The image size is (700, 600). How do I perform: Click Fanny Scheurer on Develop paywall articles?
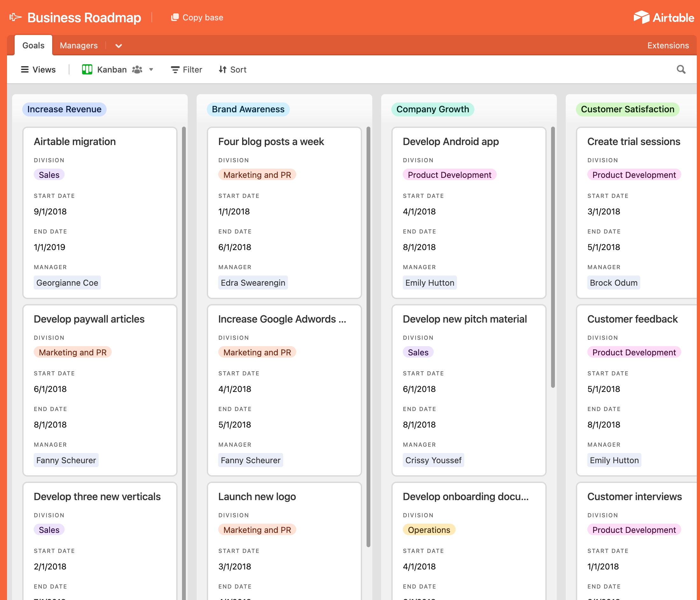click(x=66, y=460)
